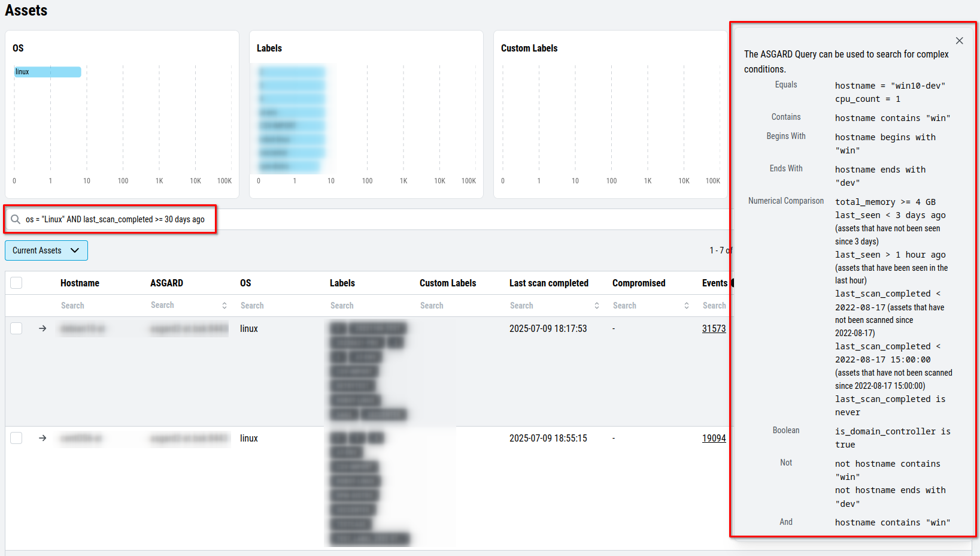Open events count 31573 link
The width and height of the screenshot is (980, 556).
[714, 328]
